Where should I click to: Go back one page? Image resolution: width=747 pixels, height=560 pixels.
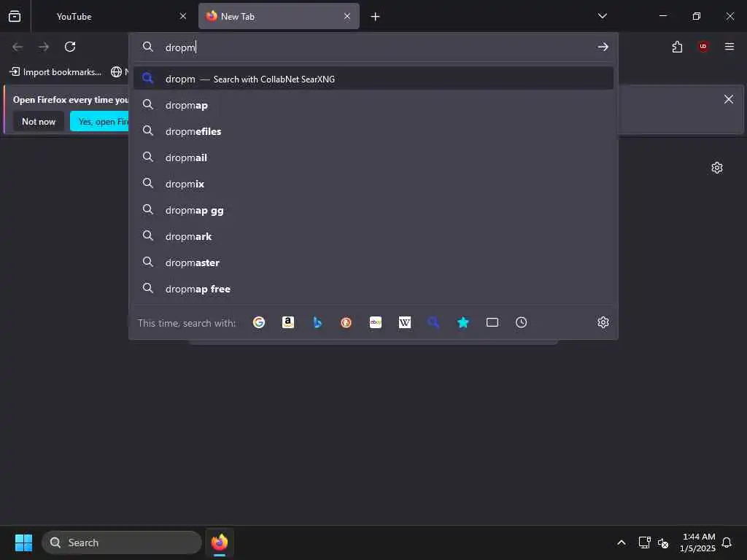[18, 47]
